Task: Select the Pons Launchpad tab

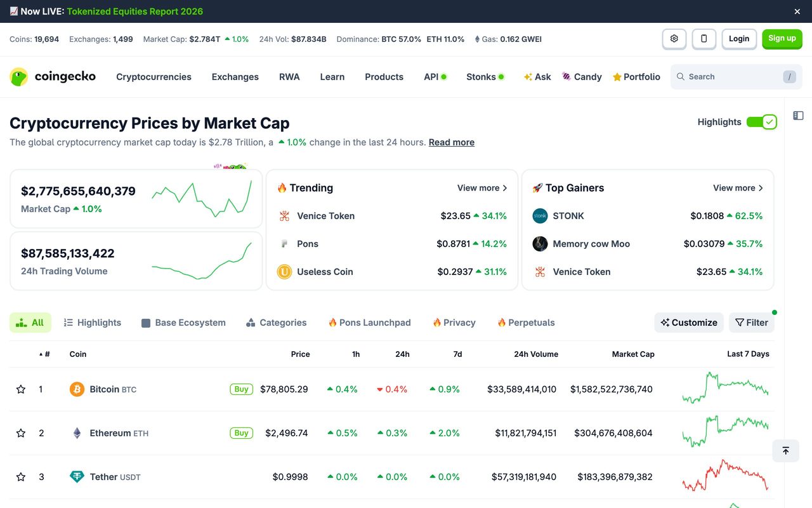Action: click(369, 323)
